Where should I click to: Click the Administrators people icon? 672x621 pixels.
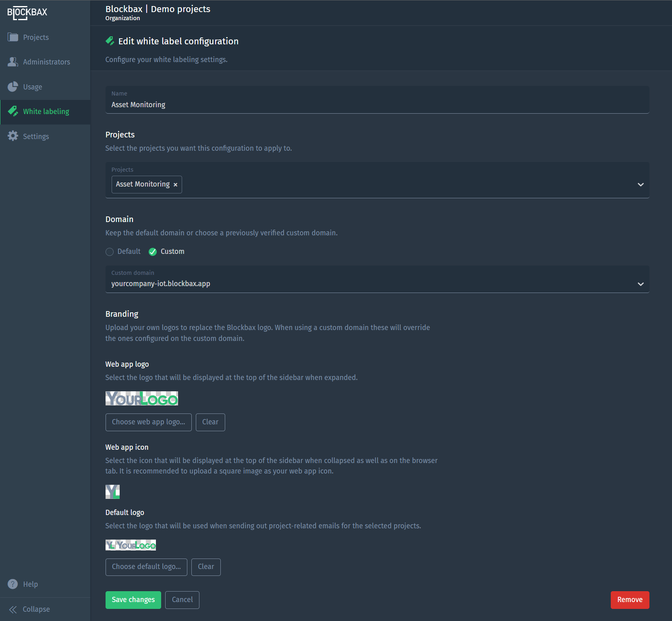pos(13,62)
